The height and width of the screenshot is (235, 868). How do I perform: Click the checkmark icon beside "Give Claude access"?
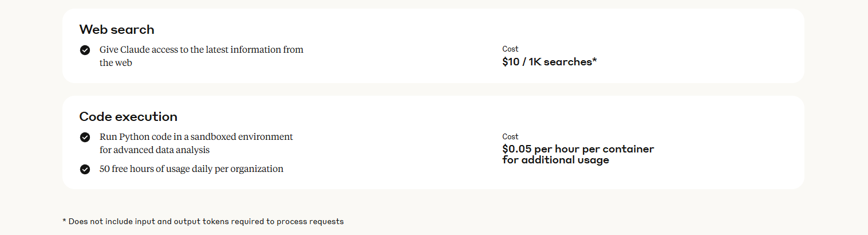click(85, 50)
